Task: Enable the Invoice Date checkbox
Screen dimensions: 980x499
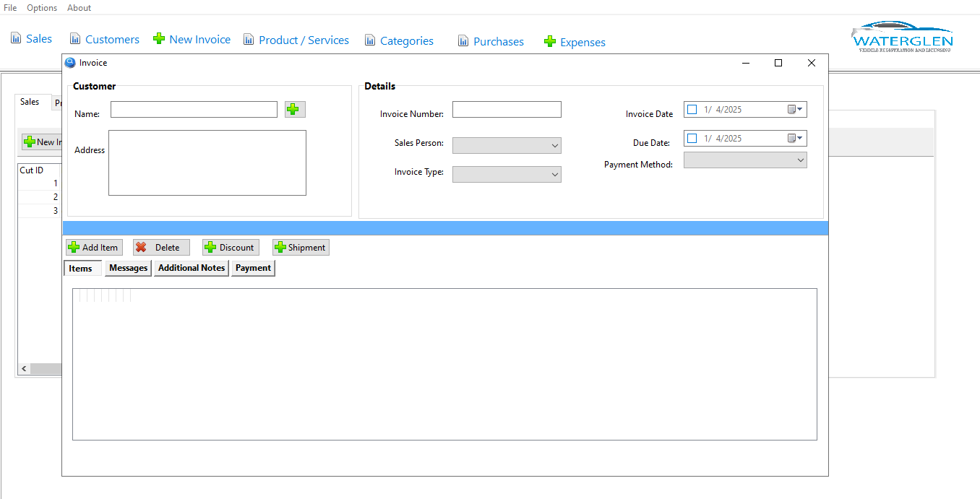Action: [x=692, y=110]
